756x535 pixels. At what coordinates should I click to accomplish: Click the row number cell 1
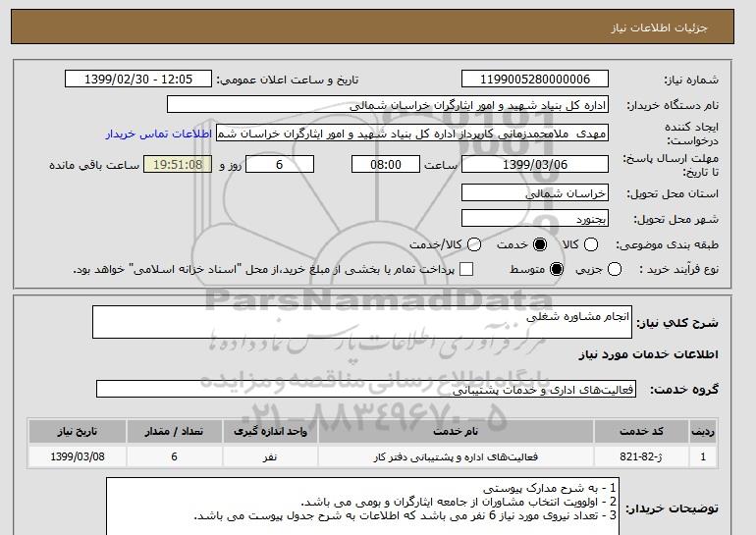[x=703, y=456]
